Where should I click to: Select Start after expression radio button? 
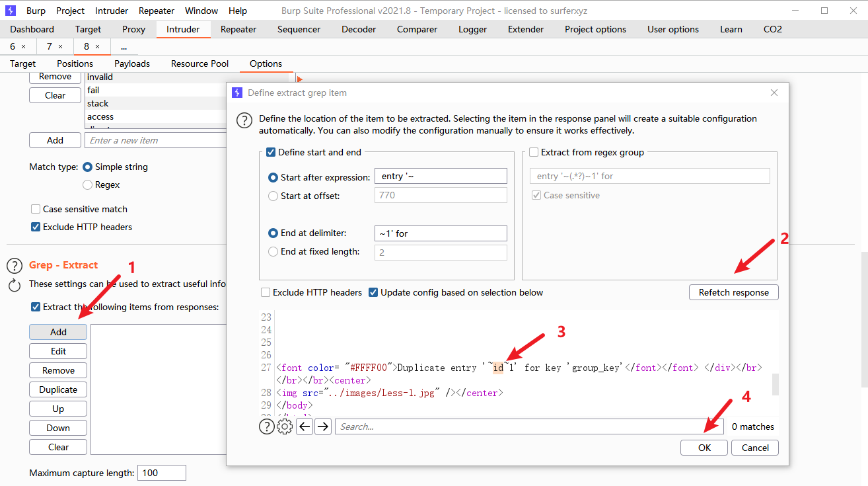click(273, 177)
